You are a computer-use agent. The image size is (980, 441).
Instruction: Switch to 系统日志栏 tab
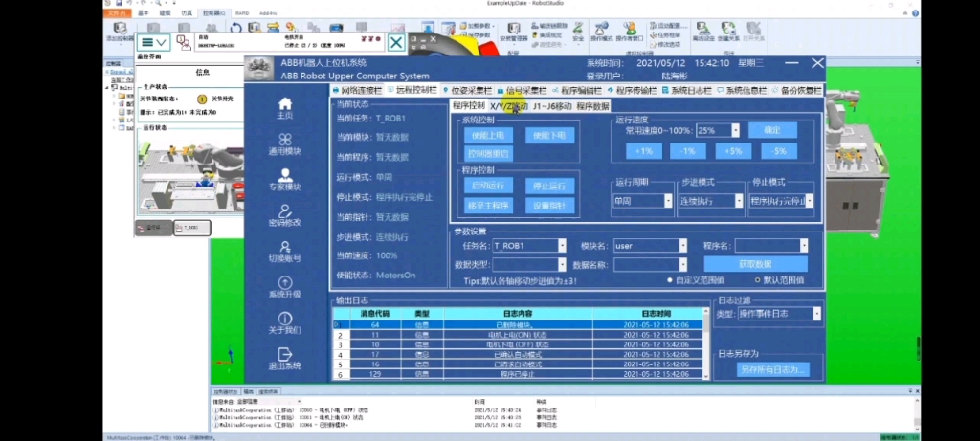687,91
